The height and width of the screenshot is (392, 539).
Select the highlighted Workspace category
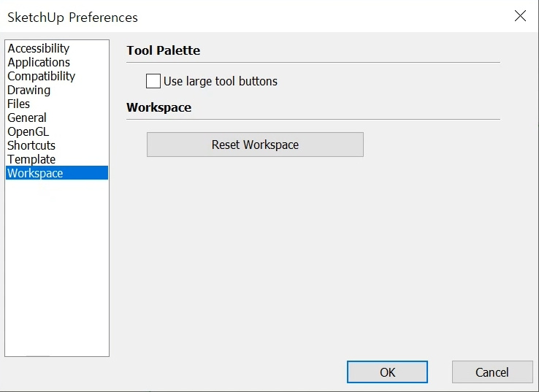[x=57, y=173]
